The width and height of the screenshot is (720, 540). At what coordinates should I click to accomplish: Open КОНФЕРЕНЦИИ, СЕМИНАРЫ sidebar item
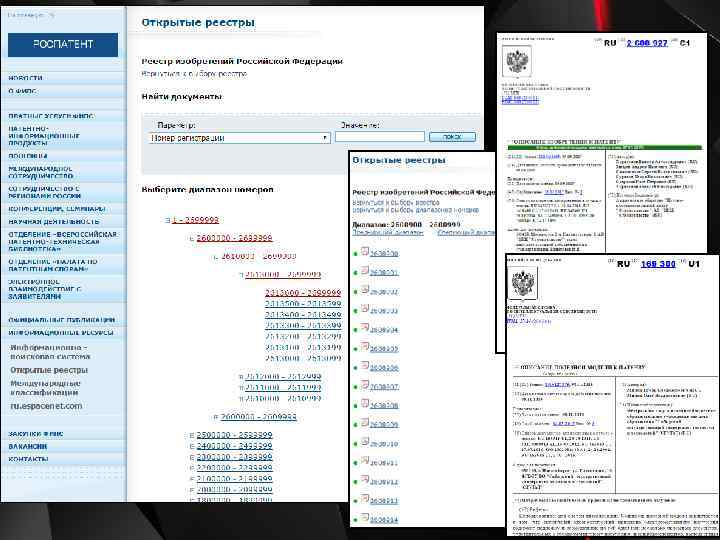point(57,209)
